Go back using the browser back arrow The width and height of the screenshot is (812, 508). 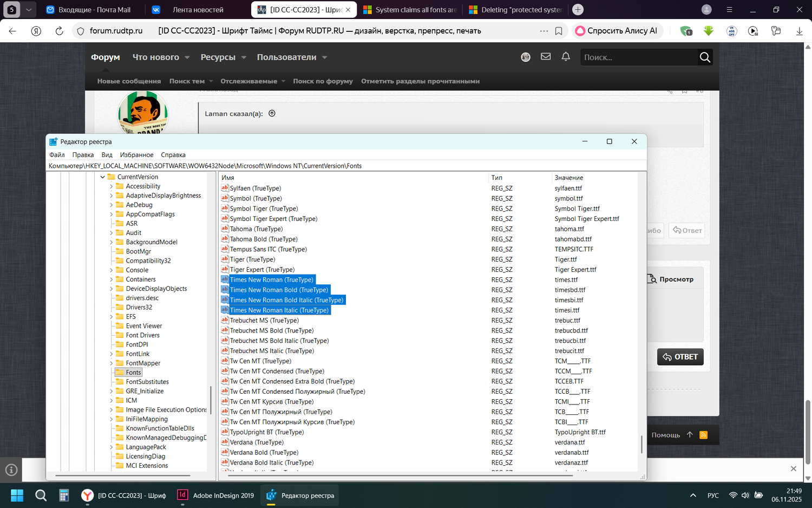coord(12,31)
